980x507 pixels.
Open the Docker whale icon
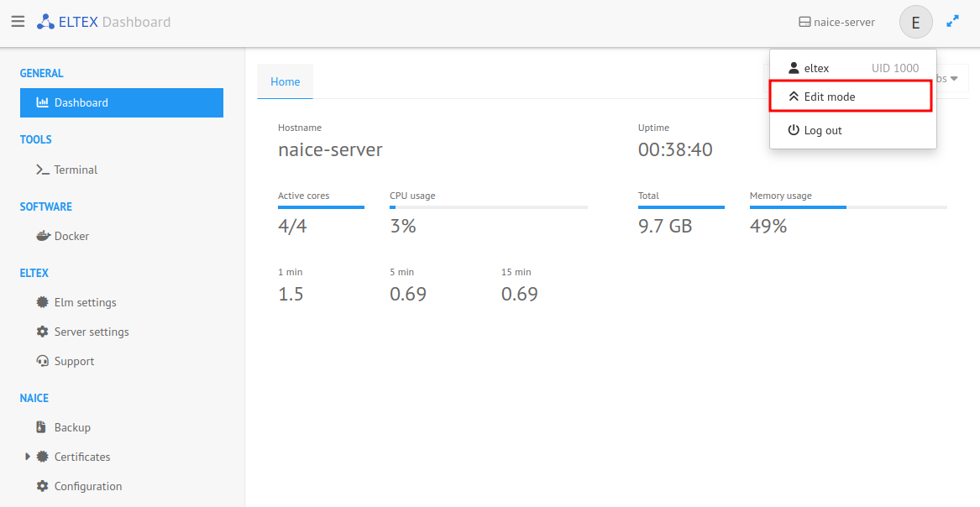43,236
